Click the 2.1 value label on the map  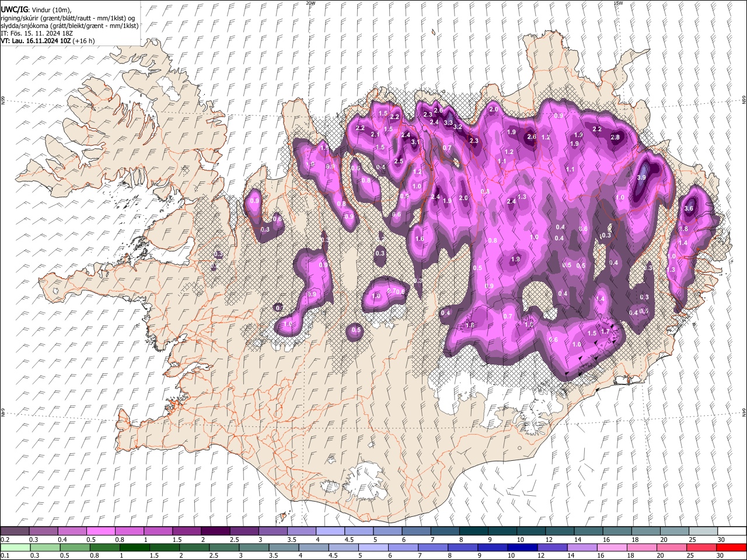(376, 134)
